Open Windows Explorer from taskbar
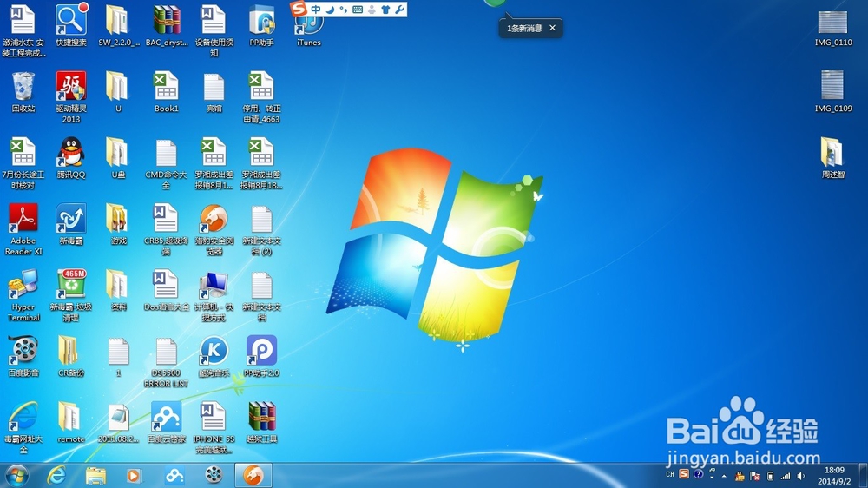 point(95,475)
